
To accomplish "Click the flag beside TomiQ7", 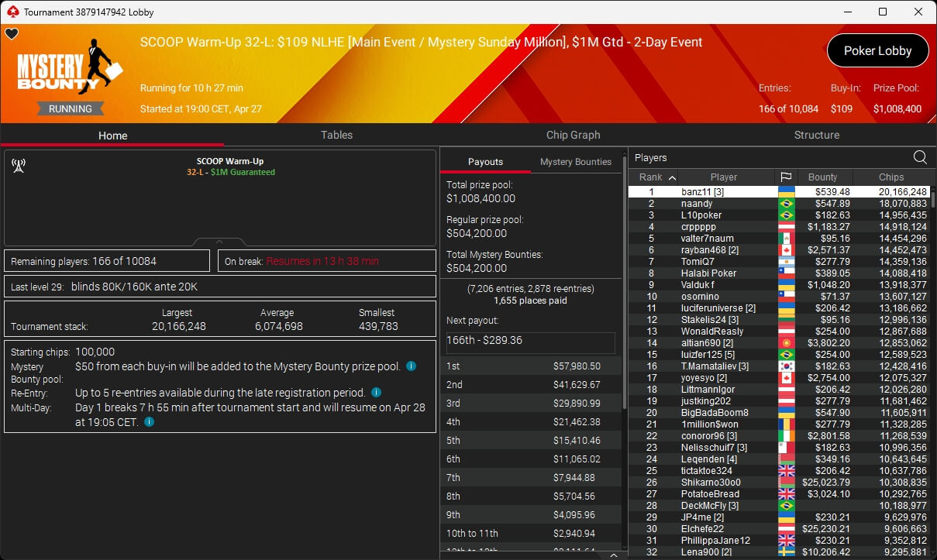I will click(x=786, y=262).
